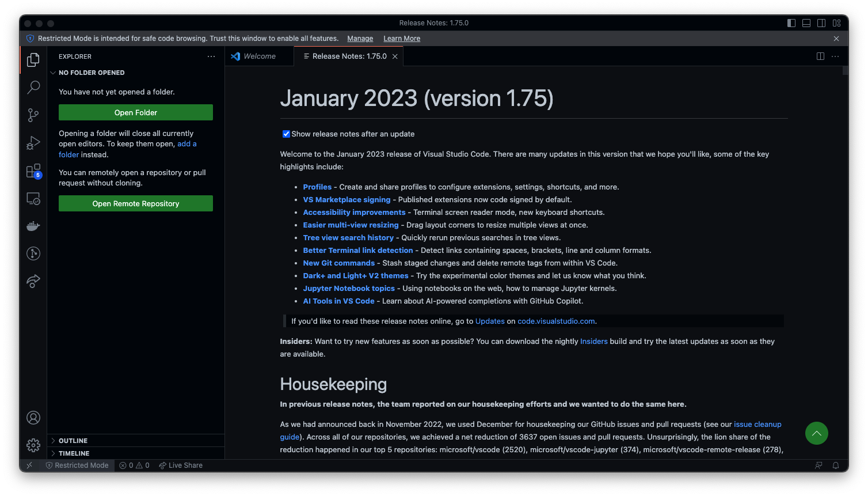Screen dimensions: 868x496
Task: Toggle Panel layout icon in title bar
Action: click(806, 23)
